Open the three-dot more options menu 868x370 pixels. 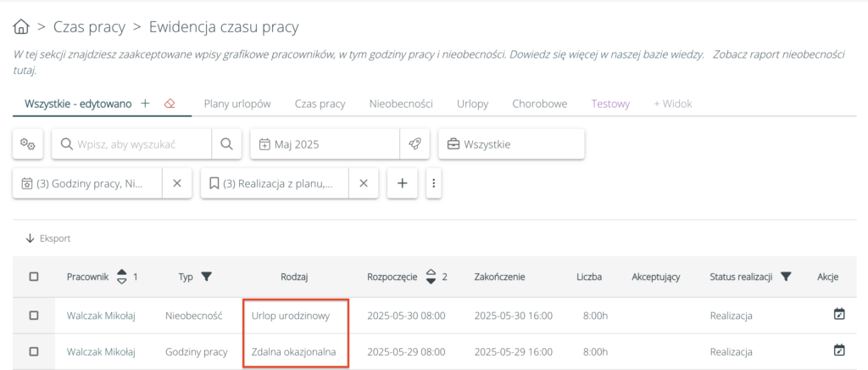pos(434,183)
